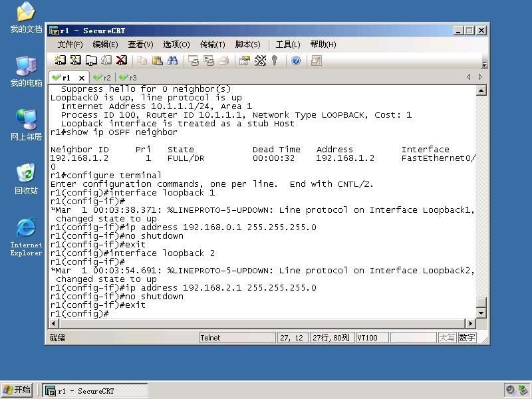The image size is (532, 399).
Task: Open the 选项(O) menu
Action: [x=176, y=45]
